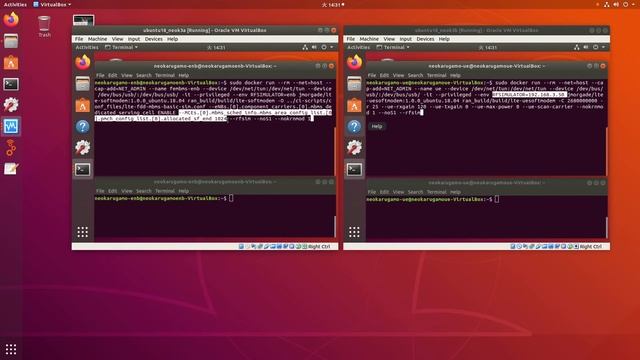Click prompt line in ue VM lower terminal
Viewport: 640px width, 360px height.
tap(433, 199)
